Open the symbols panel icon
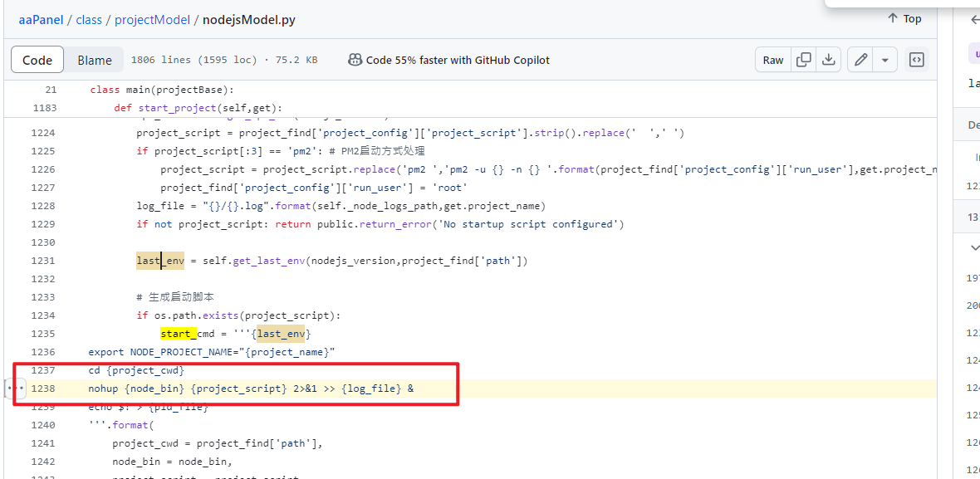 [x=916, y=60]
